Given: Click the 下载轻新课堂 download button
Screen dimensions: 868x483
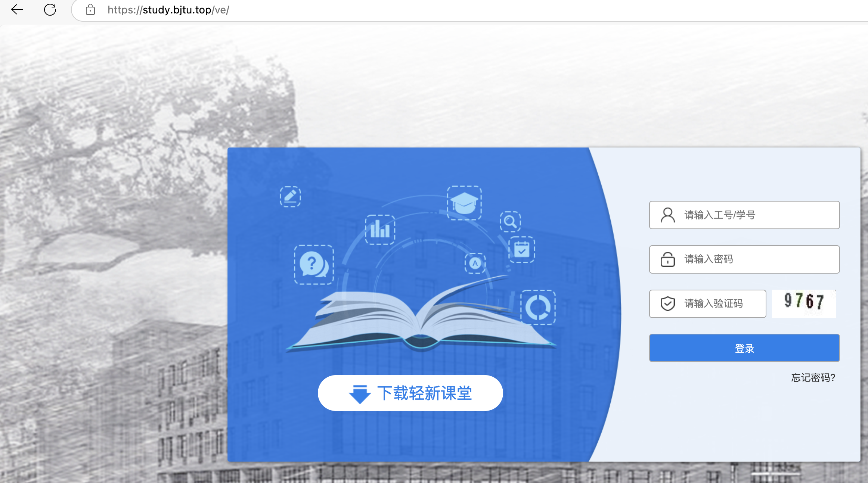Looking at the screenshot, I should [410, 393].
